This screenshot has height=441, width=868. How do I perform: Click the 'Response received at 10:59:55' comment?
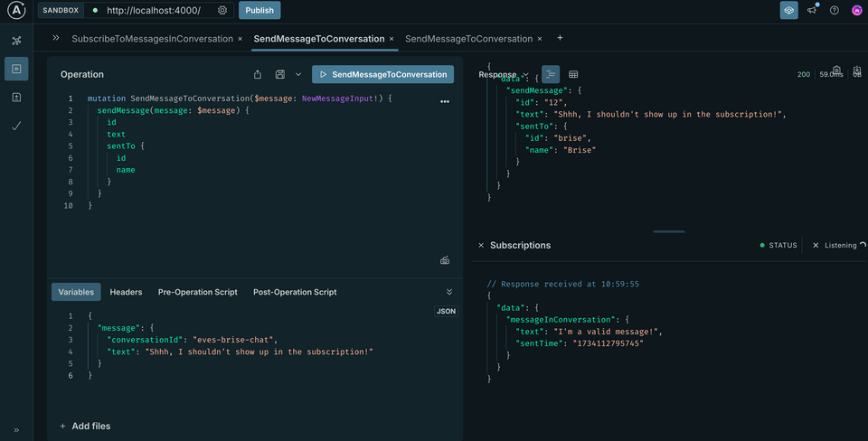[563, 284]
